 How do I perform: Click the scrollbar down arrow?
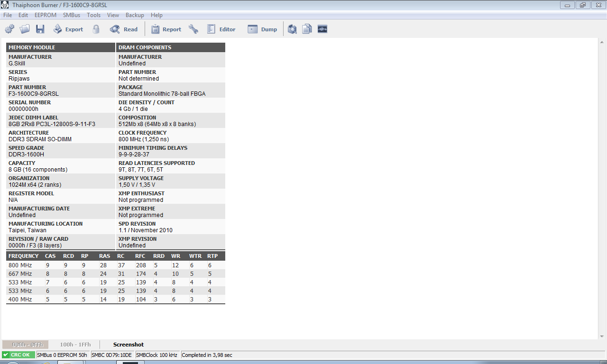(x=602, y=336)
